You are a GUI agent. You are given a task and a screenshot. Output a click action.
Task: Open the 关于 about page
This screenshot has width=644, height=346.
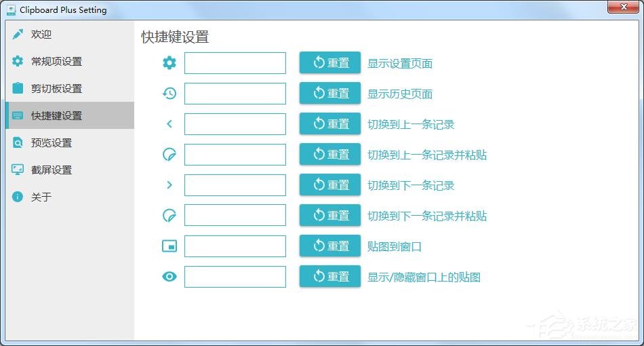pyautogui.click(x=70, y=197)
